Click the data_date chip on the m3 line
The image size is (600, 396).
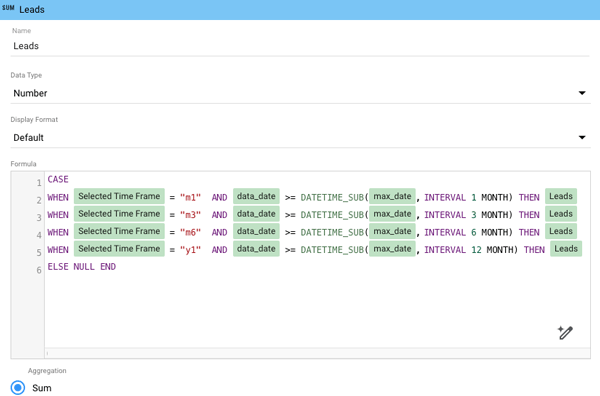tap(256, 214)
